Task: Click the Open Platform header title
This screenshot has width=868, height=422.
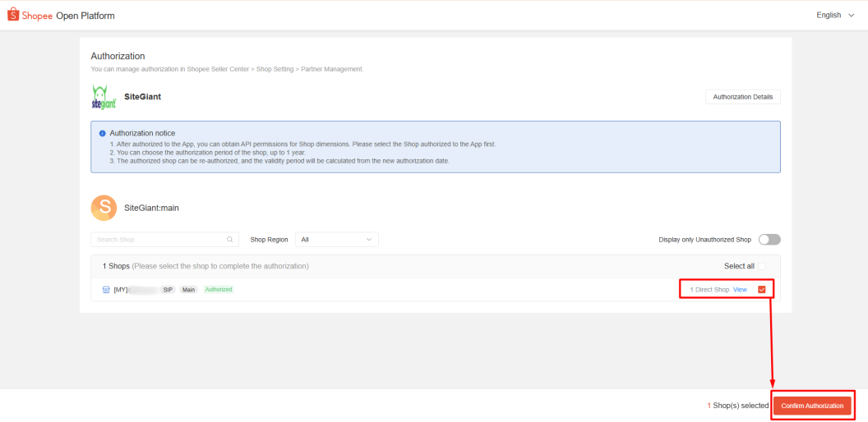Action: pos(85,16)
